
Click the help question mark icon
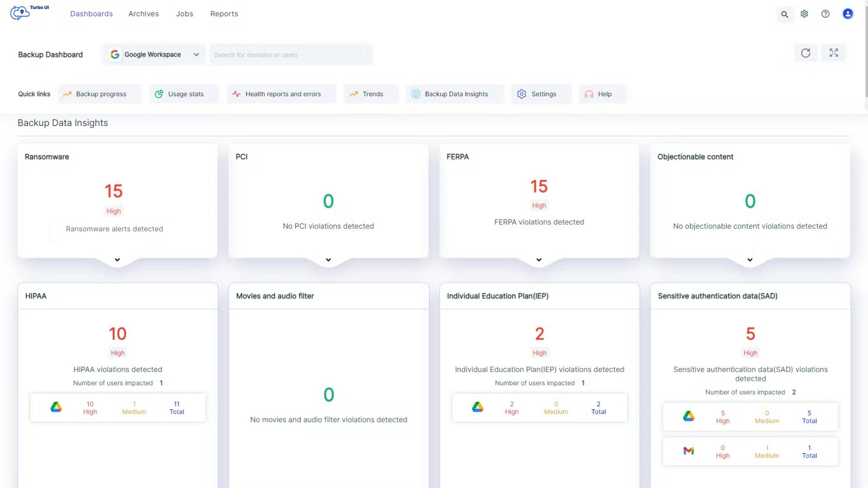coord(826,14)
